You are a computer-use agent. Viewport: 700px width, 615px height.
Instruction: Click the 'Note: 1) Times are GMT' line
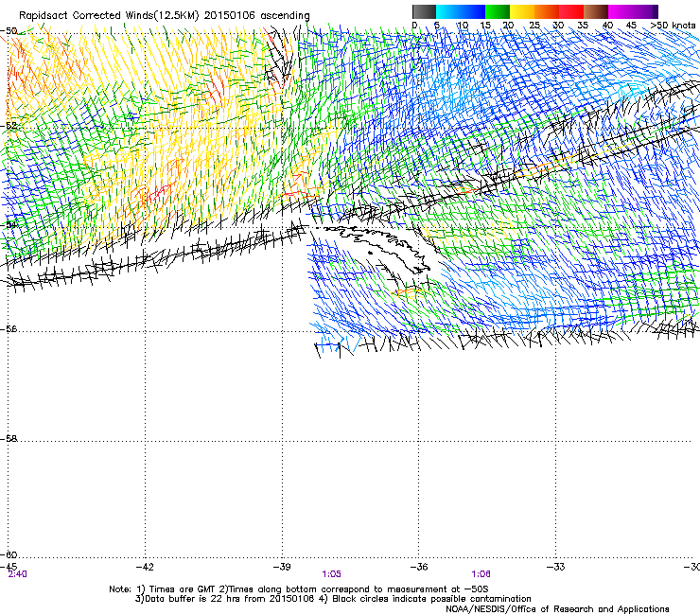299,589
